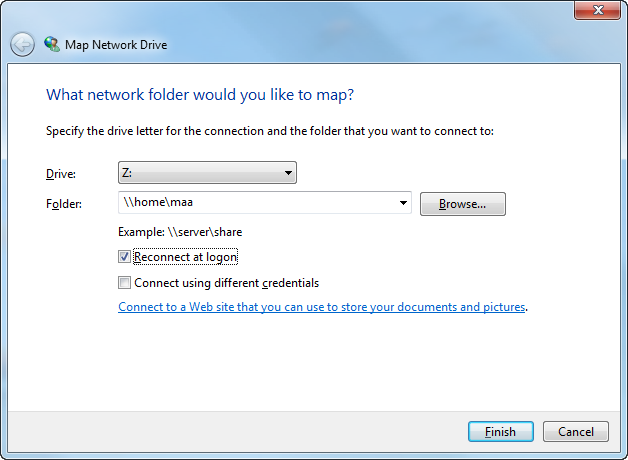The width and height of the screenshot is (628, 460).
Task: Open the Connect to a Web site link
Action: 322,307
